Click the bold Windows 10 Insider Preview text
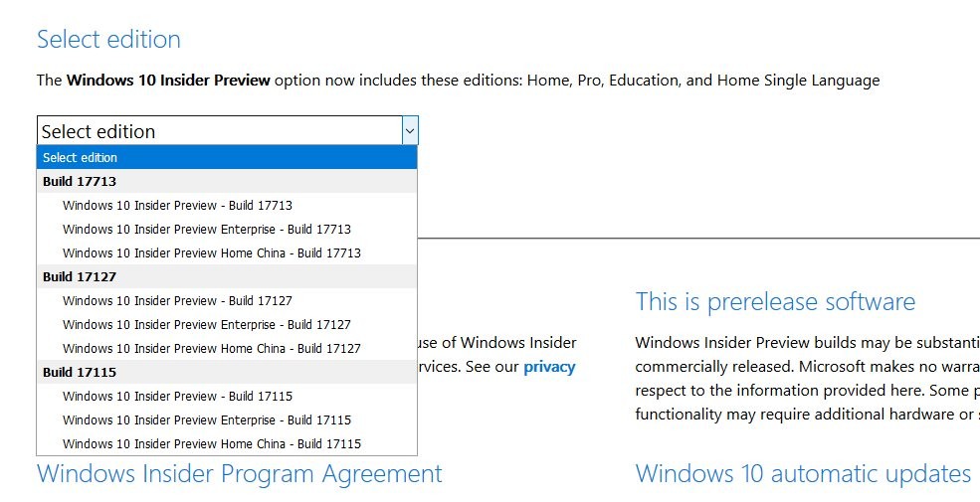This screenshot has height=502, width=980. [168, 81]
